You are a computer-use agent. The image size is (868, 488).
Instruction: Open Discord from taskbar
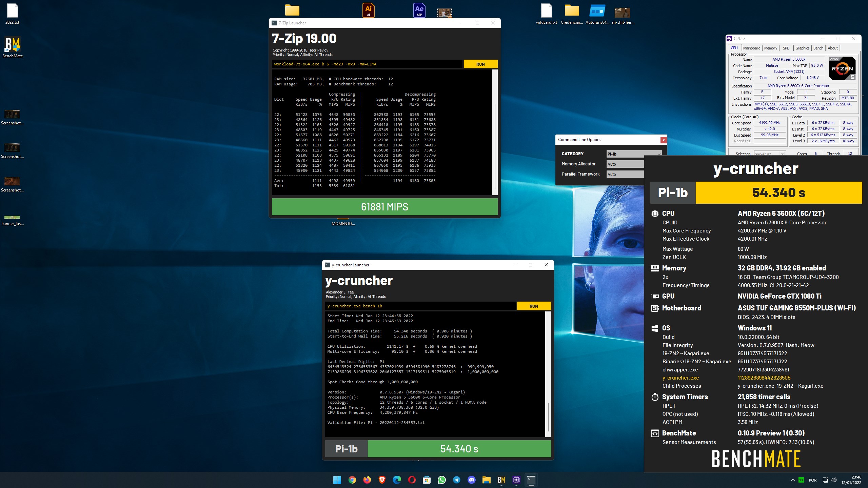471,480
